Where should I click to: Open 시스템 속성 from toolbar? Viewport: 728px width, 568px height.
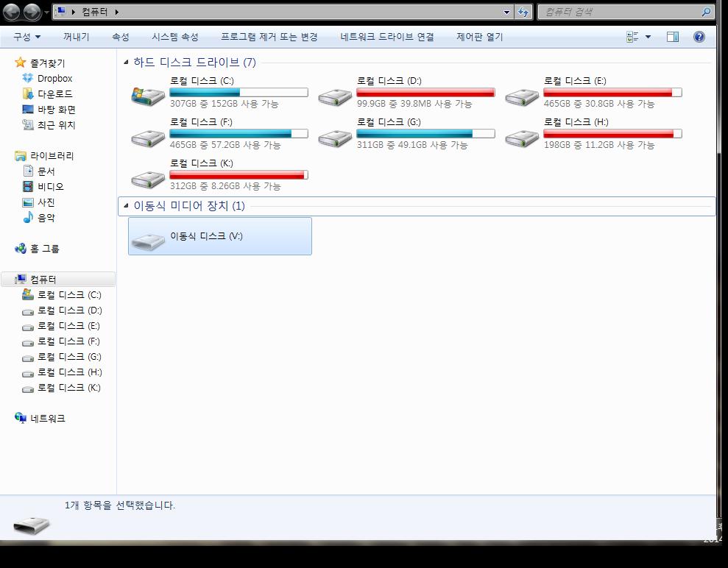(175, 37)
